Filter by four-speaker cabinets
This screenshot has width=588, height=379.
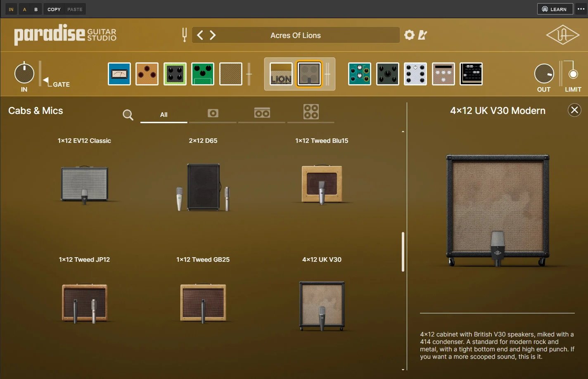(x=311, y=112)
